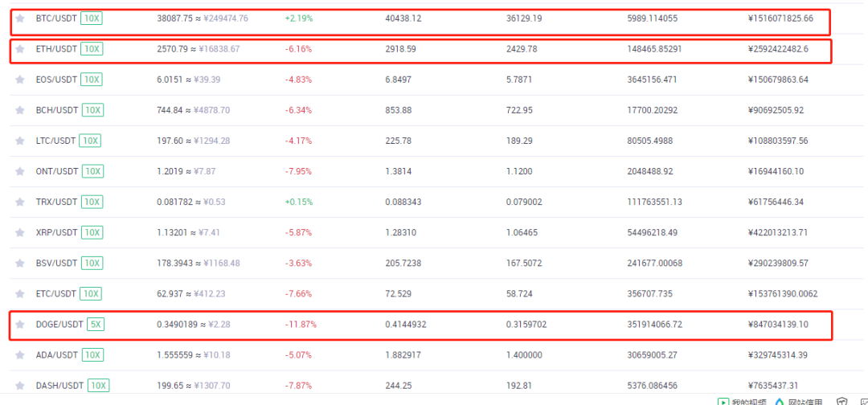This screenshot has width=868, height=405.
Task: Go to the EOS/USDT market
Action: pyautogui.click(x=56, y=79)
